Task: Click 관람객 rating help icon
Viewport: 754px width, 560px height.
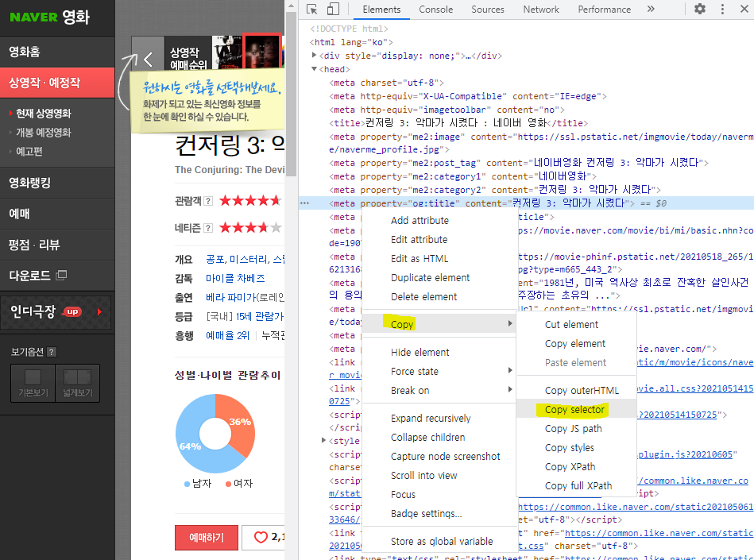Action: click(207, 201)
